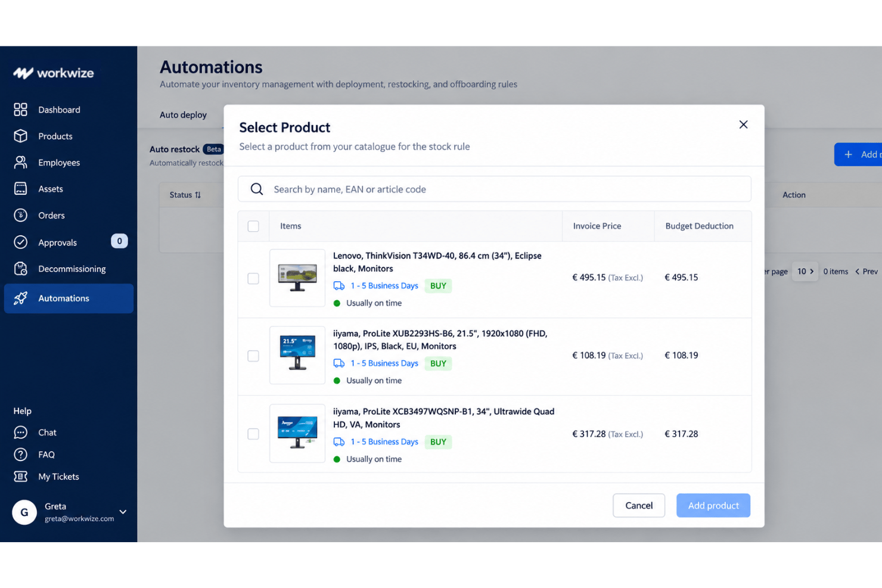Click the Approvals count badge
The height and width of the screenshot is (588, 882).
119,241
